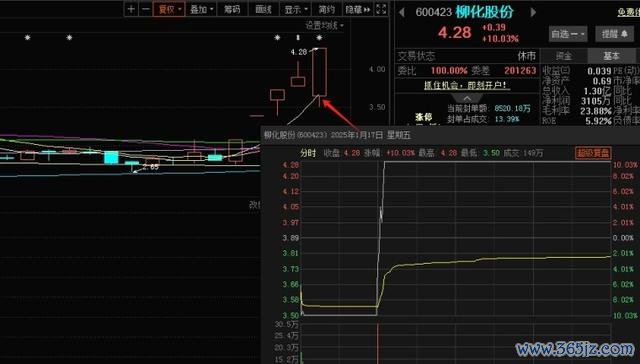Viewport: 640px width, 364px height.
Task: Click the first star event marker
Action: tap(27, 38)
